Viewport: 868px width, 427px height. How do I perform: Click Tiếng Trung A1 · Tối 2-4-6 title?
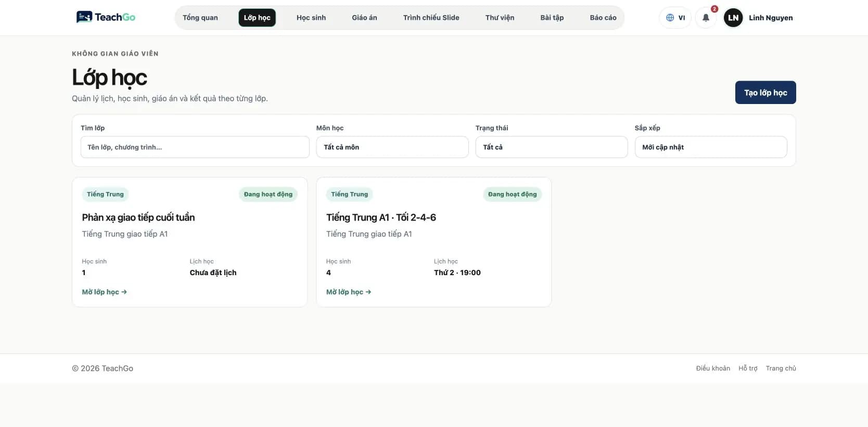381,217
